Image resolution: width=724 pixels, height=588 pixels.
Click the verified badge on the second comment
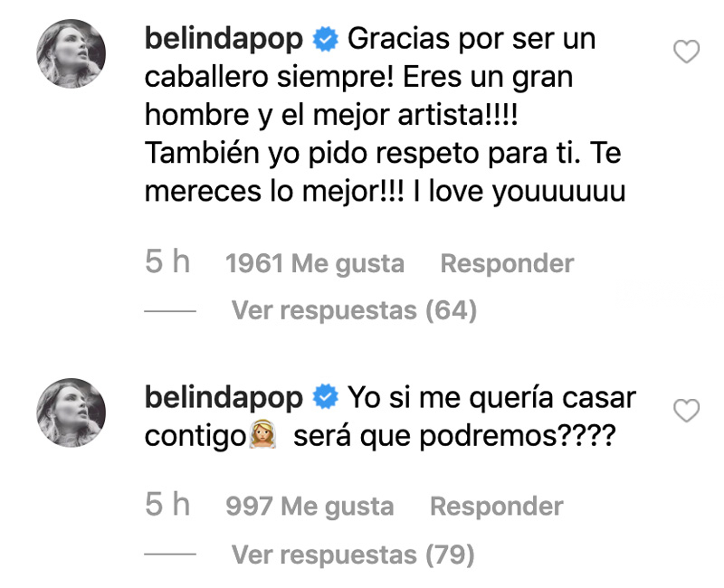pyautogui.click(x=325, y=397)
